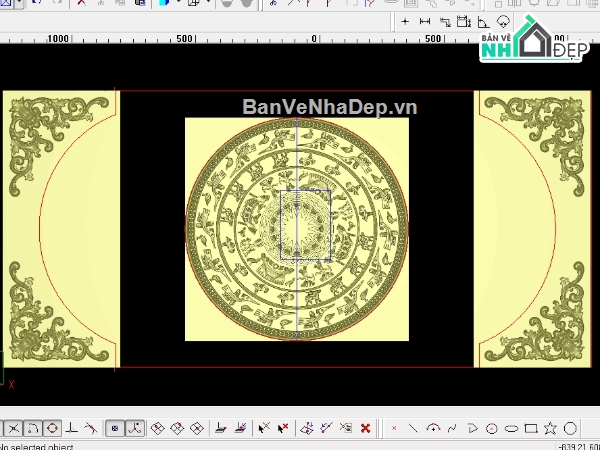
Task: Click the horizontal ruler at the 500 mark
Action: tap(183, 40)
